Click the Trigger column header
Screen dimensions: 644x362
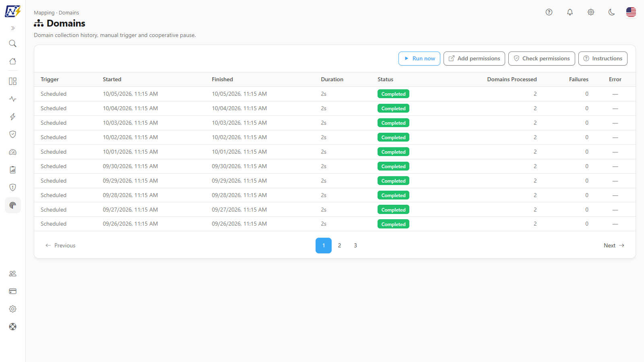[x=50, y=79]
